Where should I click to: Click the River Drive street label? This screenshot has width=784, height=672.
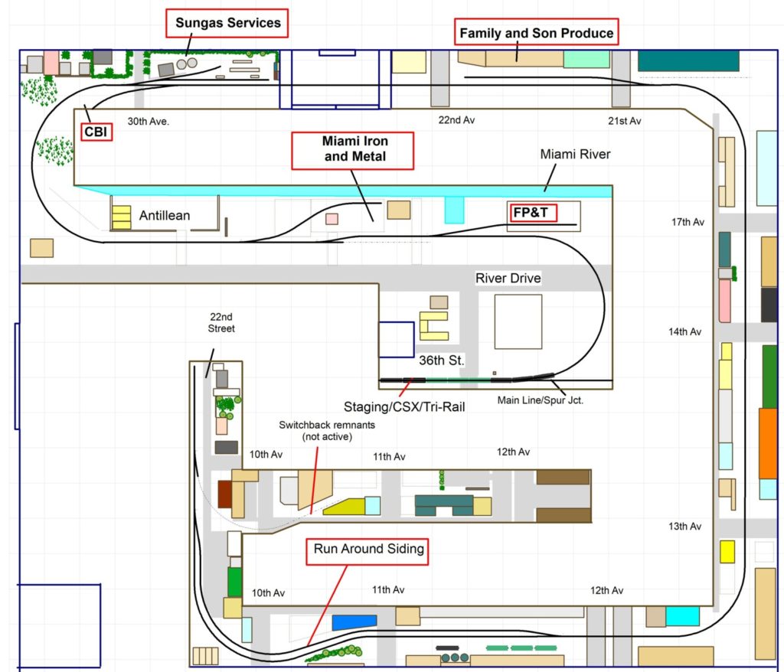pyautogui.click(x=508, y=278)
